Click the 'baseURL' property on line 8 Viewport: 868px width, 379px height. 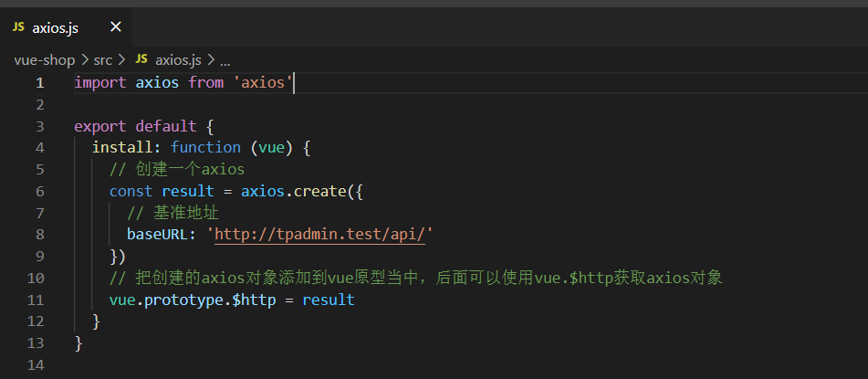coord(158,235)
